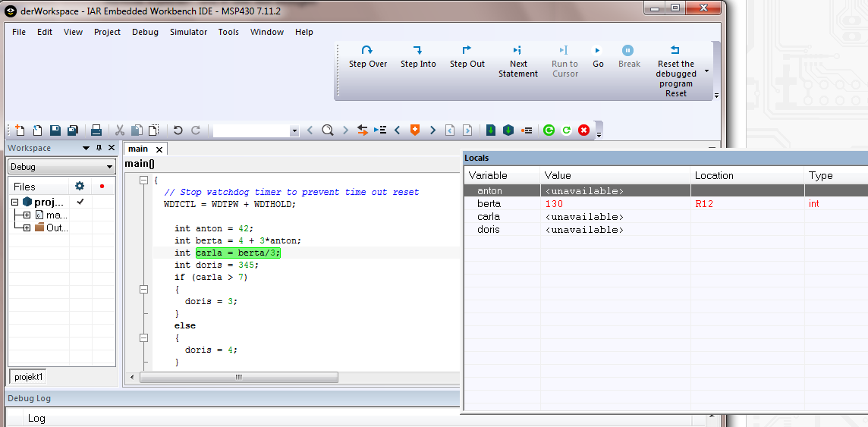Click the Replace orange arrows icon
The width and height of the screenshot is (868, 427).
point(362,130)
